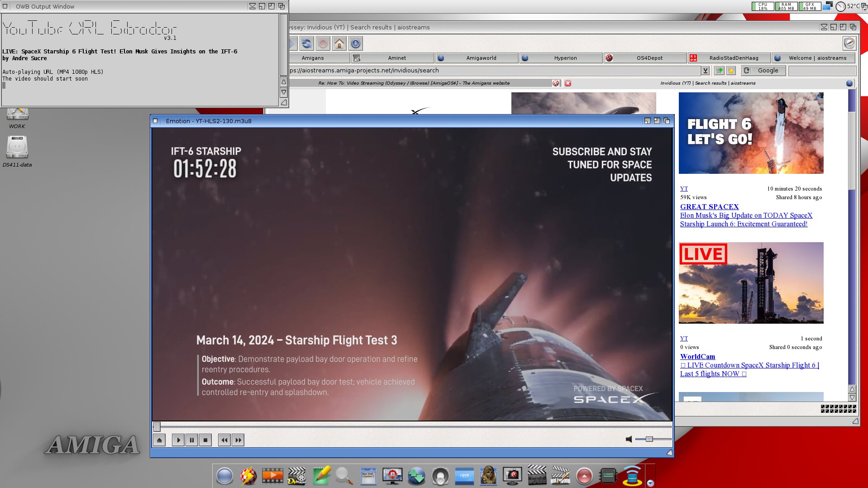The height and width of the screenshot is (488, 868).
Task: Open the Amigaworld bookmark
Action: coord(477,58)
